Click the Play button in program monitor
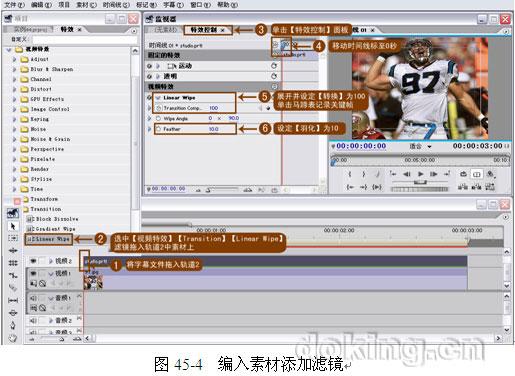 click(x=420, y=174)
